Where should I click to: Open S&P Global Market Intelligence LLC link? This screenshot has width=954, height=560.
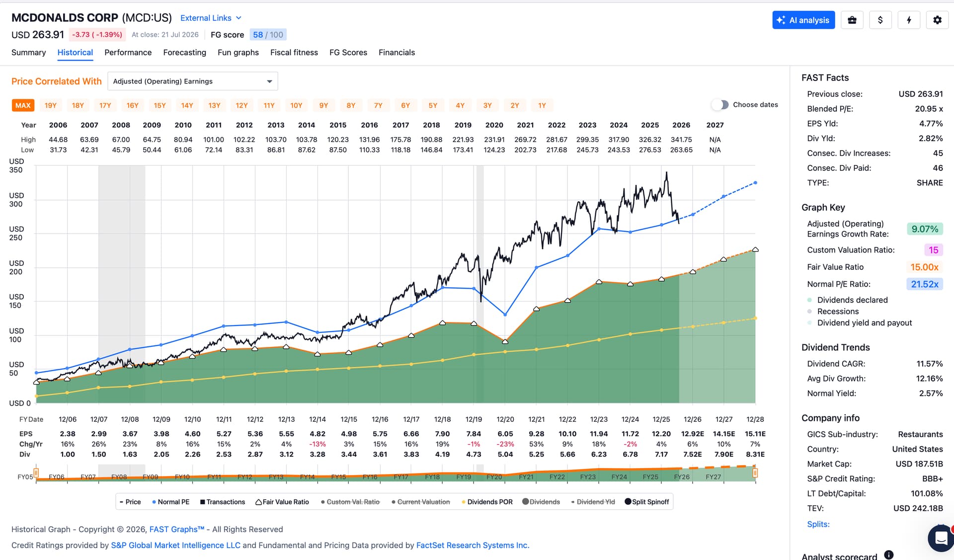(175, 546)
